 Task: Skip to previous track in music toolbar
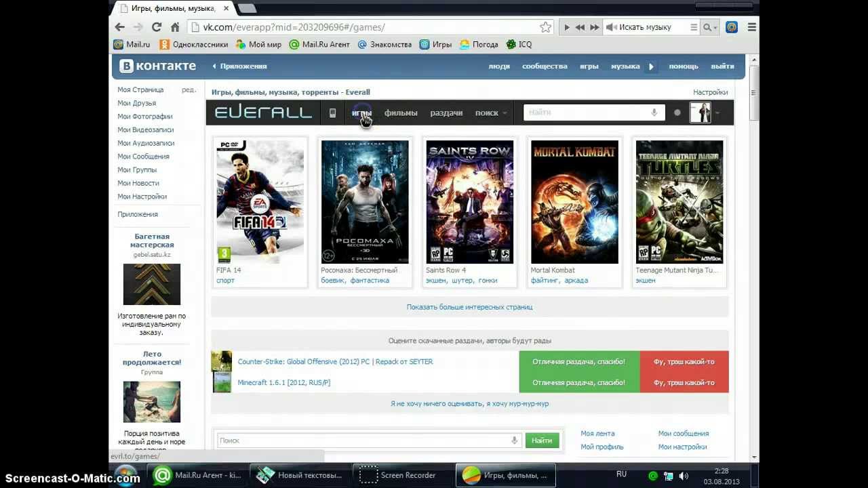pos(580,27)
